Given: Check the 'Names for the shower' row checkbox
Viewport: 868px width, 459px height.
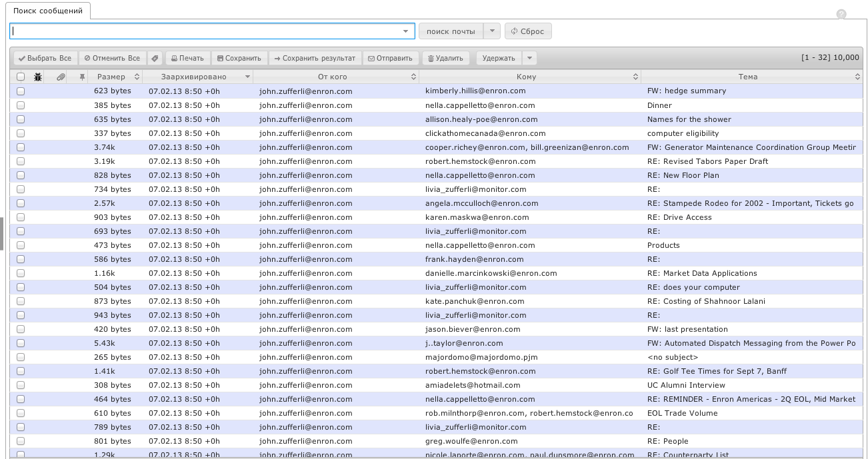Looking at the screenshot, I should click(x=21, y=119).
